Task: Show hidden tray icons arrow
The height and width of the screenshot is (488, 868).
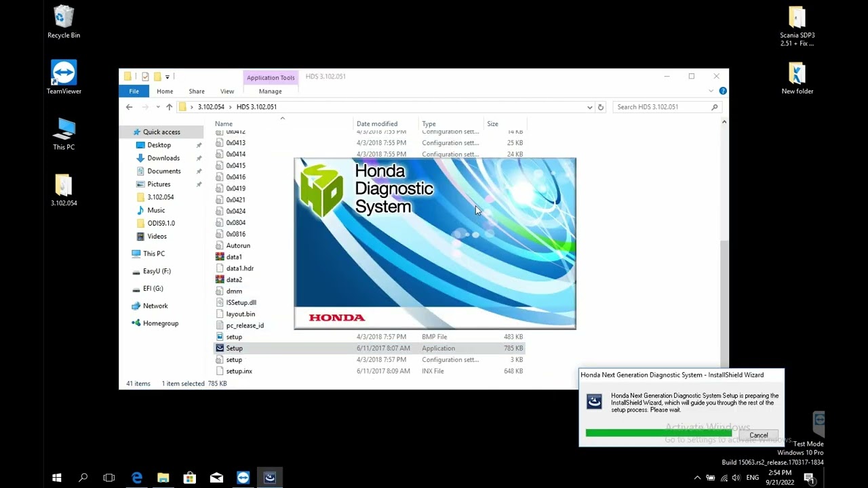Action: [698, 478]
